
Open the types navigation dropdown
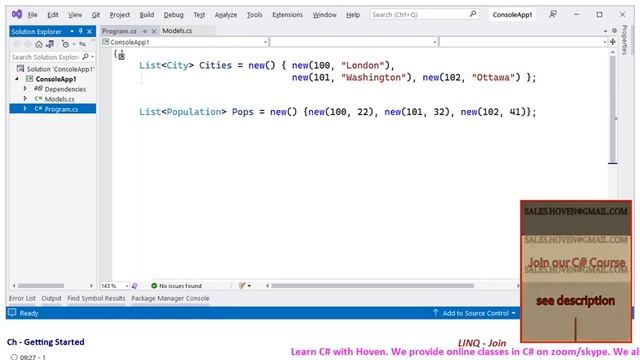435,42
